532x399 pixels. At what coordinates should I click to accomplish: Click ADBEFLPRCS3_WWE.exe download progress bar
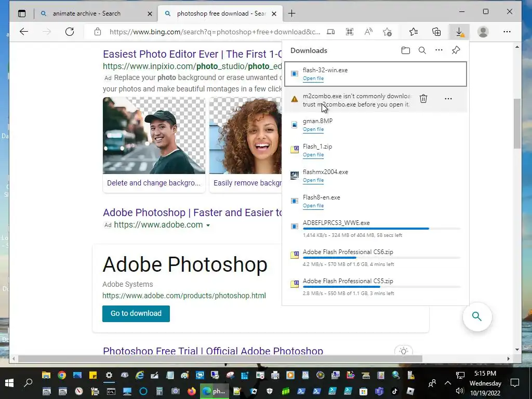pos(382,229)
